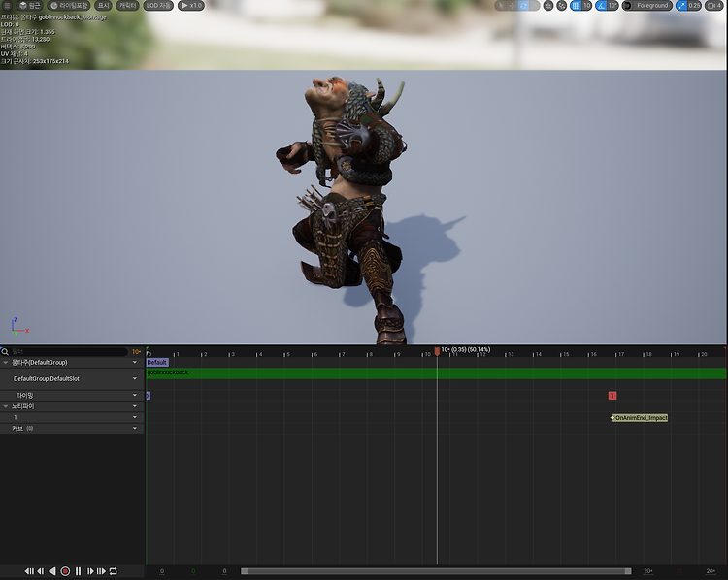Open the LOD auto menu
The height and width of the screenshot is (580, 728).
[158, 6]
